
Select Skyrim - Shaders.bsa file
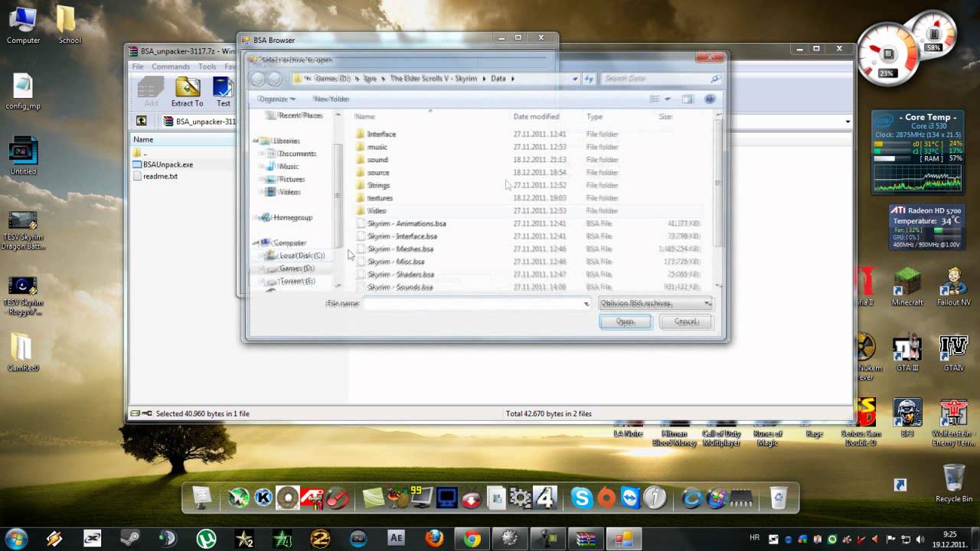[400, 274]
